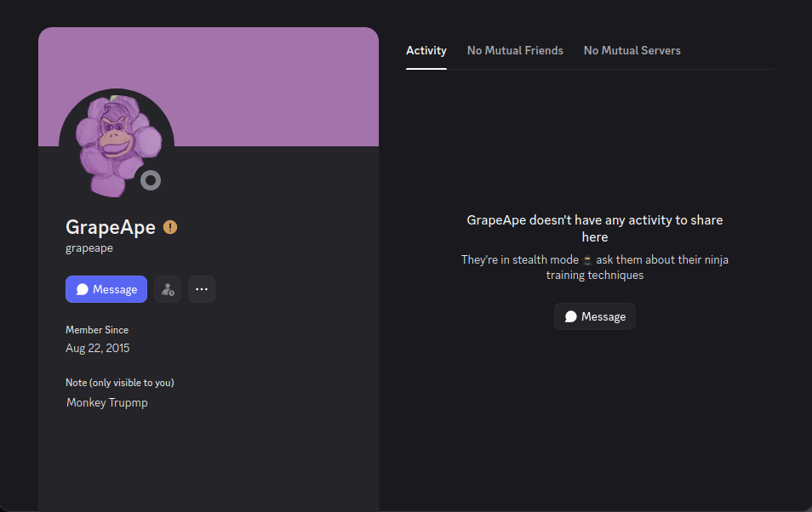This screenshot has width=812, height=512.
Task: Select the GrapeApe display name
Action: coord(111,227)
